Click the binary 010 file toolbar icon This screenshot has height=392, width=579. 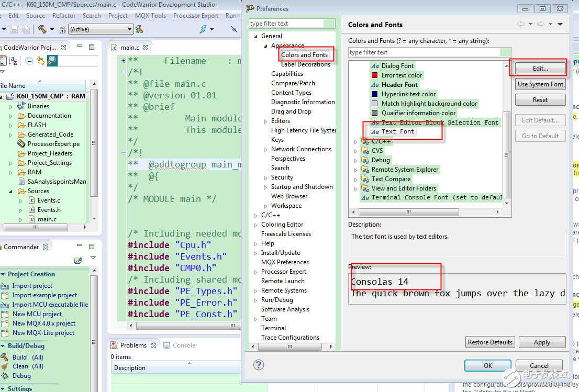point(62,29)
